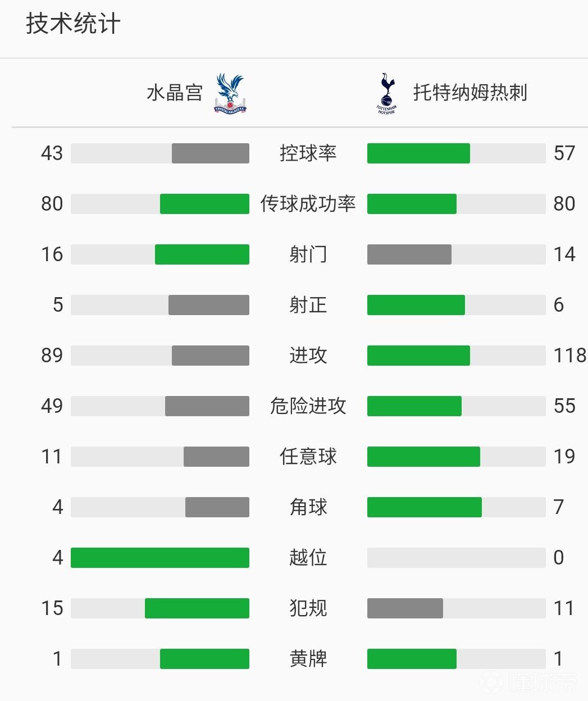
Task: Tap Tottenham's empty 越位 bar
Action: tap(457, 558)
